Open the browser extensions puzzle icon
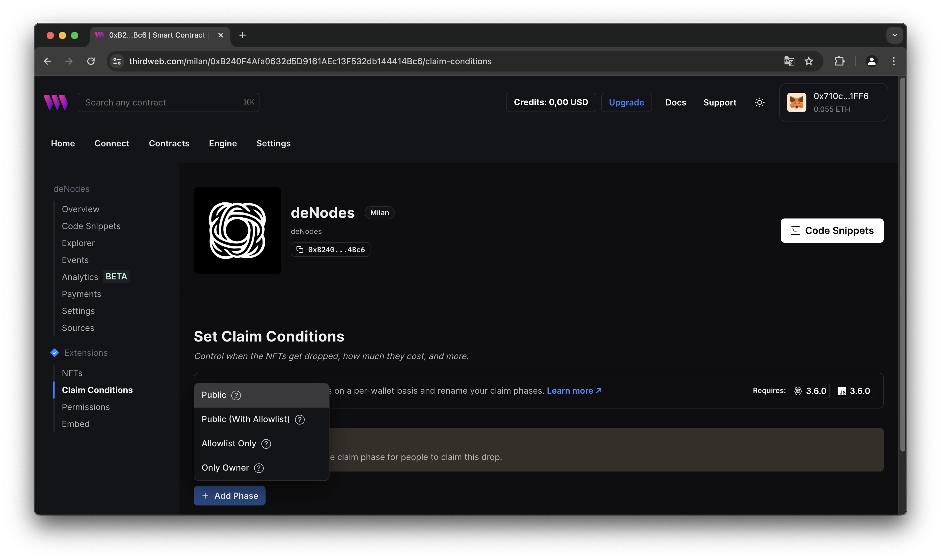 [839, 61]
